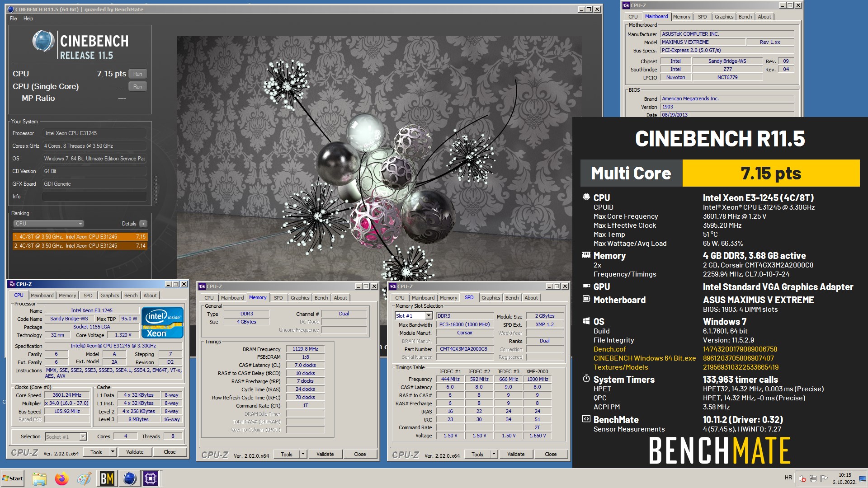Open the network status tray icon

813,479
